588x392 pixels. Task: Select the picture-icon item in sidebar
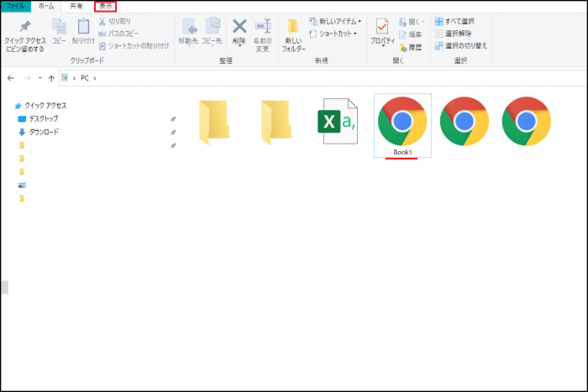click(22, 186)
